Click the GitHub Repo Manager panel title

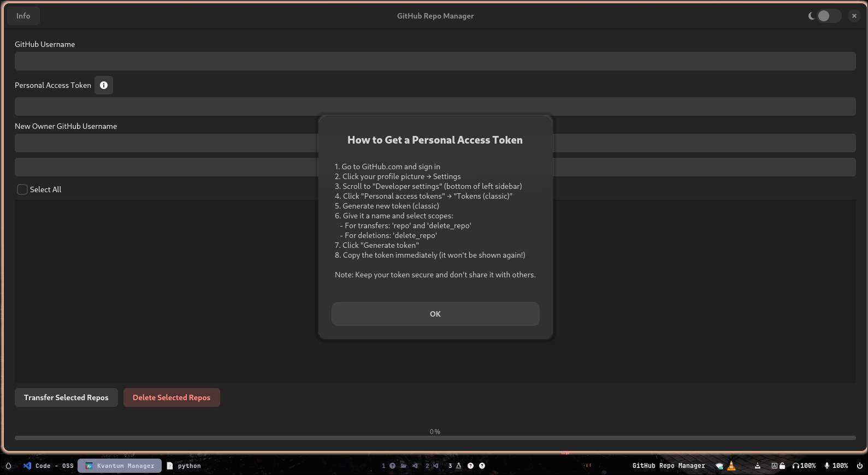pos(669,466)
